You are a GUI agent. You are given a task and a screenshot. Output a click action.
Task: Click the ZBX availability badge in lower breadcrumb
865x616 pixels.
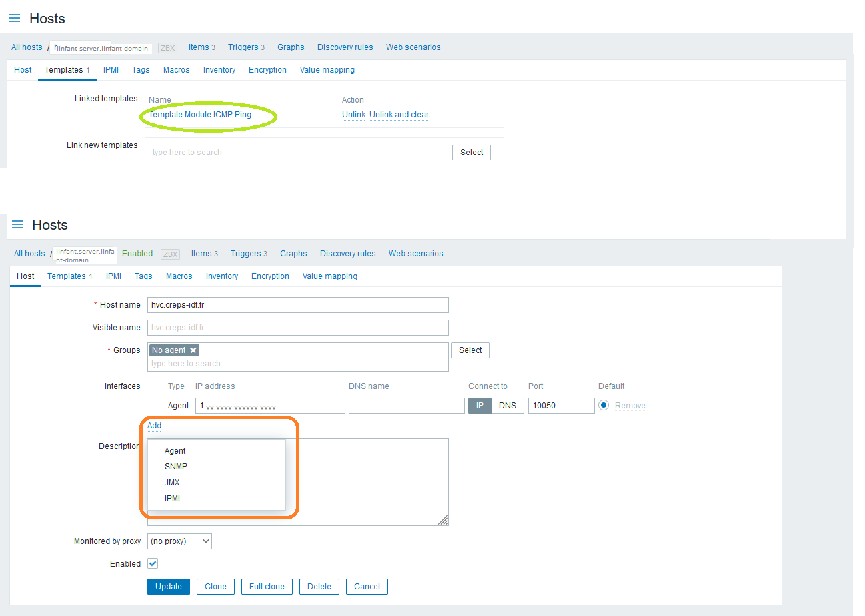171,254
